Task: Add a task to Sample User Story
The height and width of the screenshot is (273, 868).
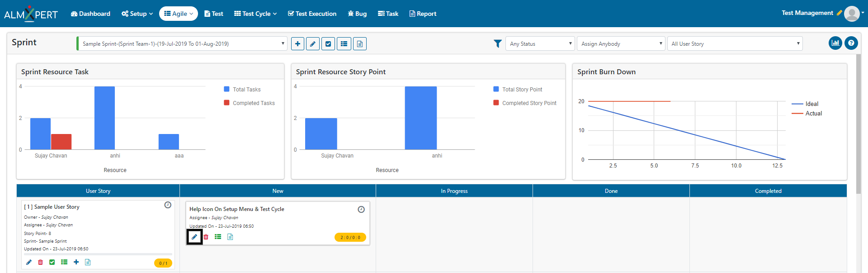Action: pyautogui.click(x=76, y=262)
